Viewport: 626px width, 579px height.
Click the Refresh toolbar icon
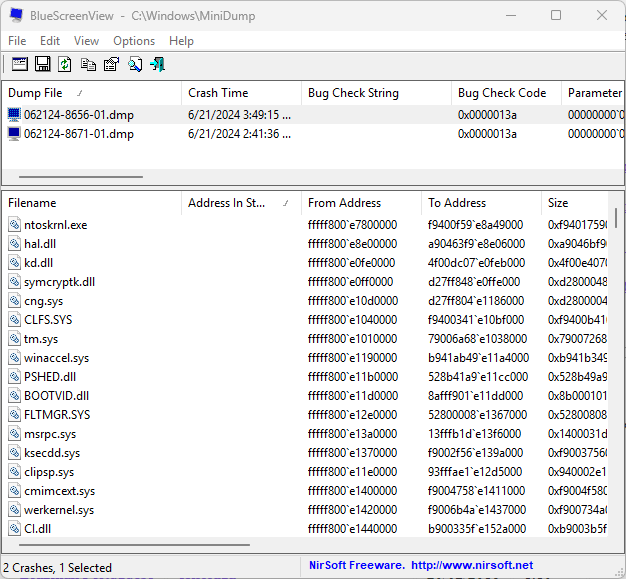click(65, 64)
